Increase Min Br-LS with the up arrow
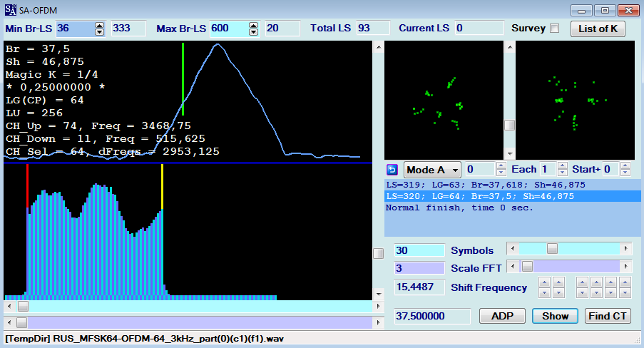This screenshot has width=644, height=348. coord(99,26)
